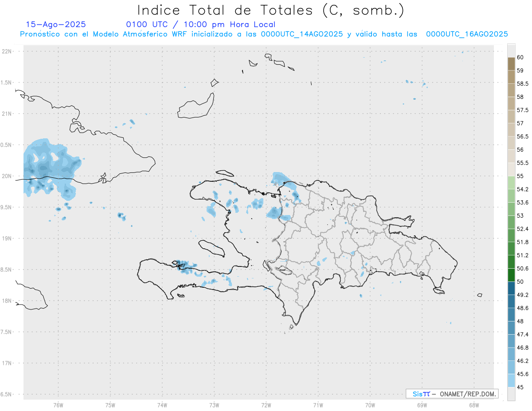Click the '68W' longitude label
This screenshot has width=532, height=411.
[x=474, y=405]
